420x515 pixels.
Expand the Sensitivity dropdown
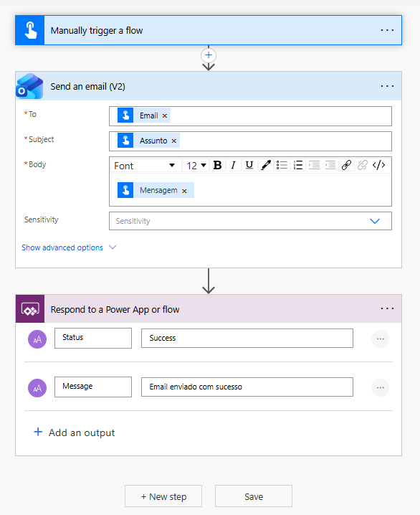pos(250,221)
